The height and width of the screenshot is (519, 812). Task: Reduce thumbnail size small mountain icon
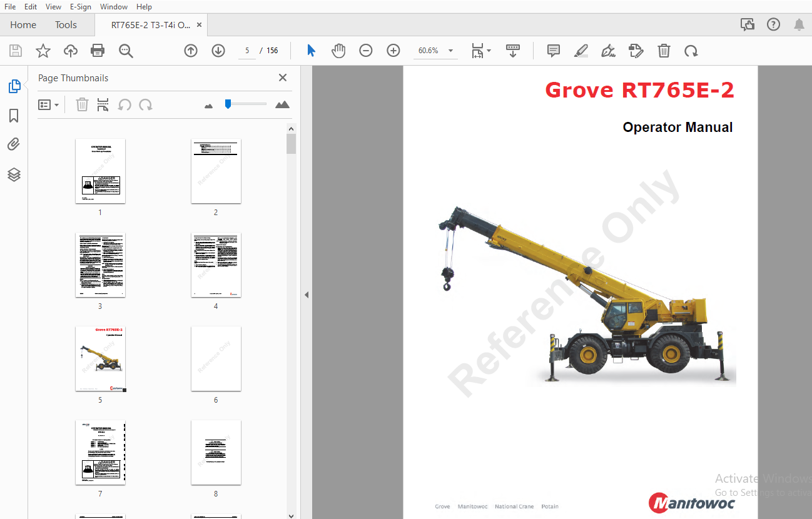click(209, 106)
